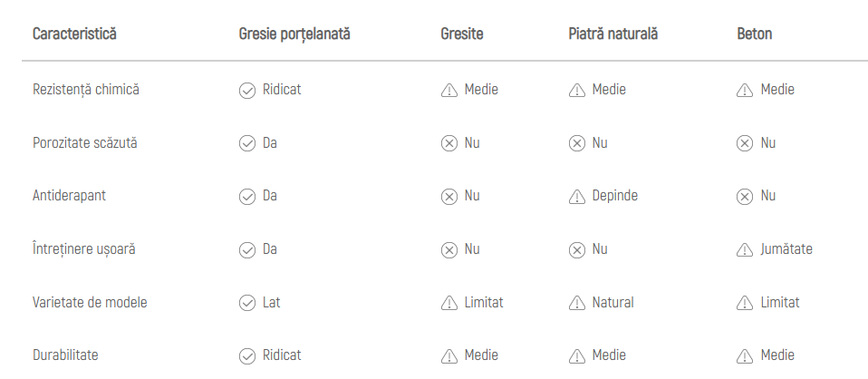Select the Beton column header
868x379 pixels.
coord(755,34)
